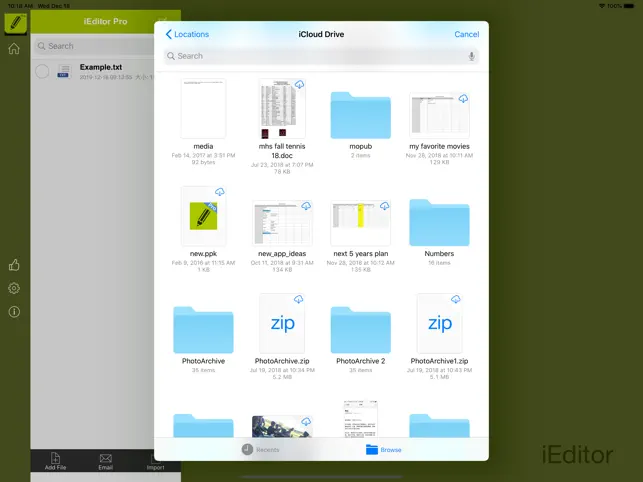The image size is (643, 482).
Task: Tap Add File in bottom toolbar
Action: tap(55, 461)
